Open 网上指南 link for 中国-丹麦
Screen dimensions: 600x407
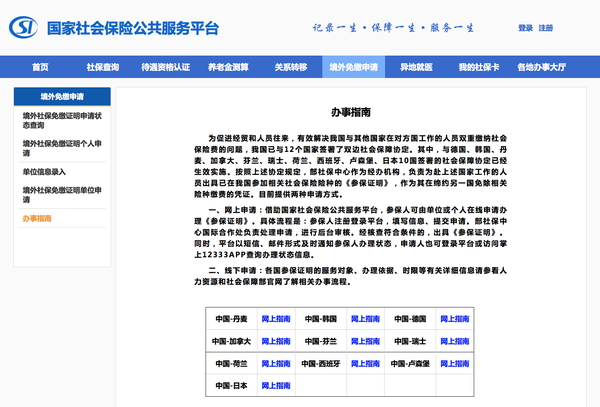[x=276, y=319]
